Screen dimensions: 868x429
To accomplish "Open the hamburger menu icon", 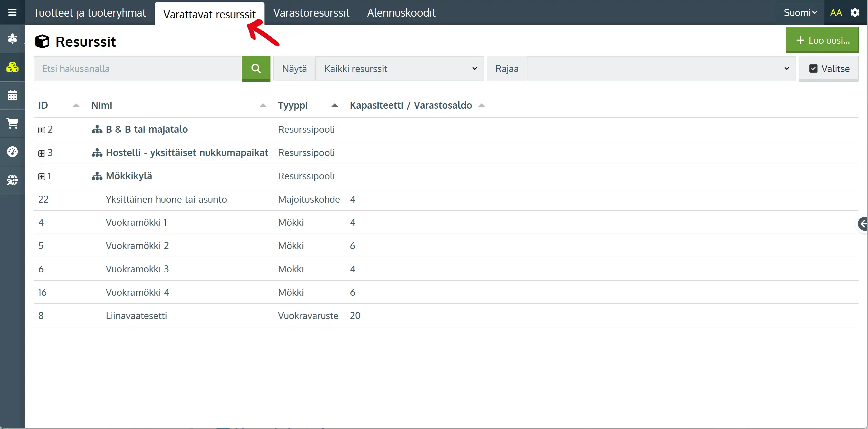I will [12, 12].
